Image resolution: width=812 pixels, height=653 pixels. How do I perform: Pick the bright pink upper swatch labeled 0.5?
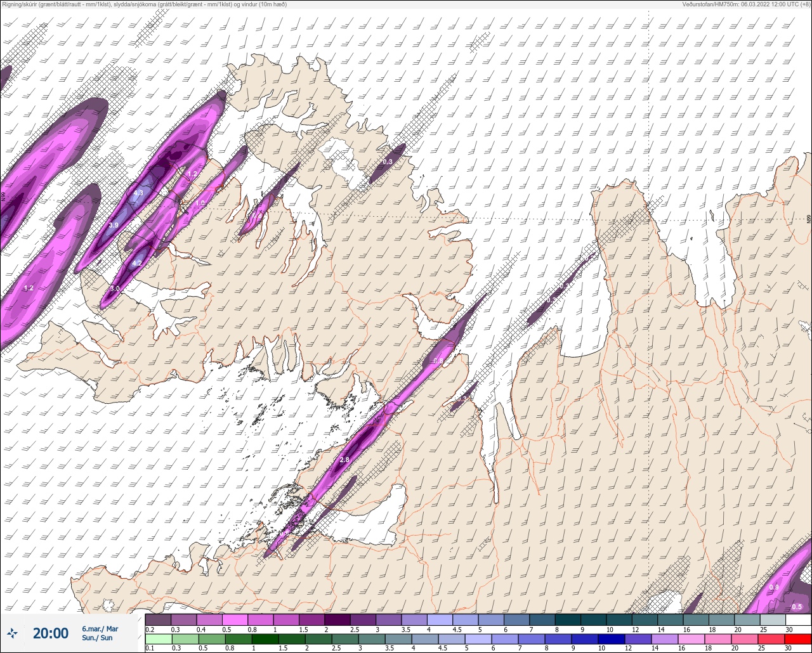[x=235, y=619]
